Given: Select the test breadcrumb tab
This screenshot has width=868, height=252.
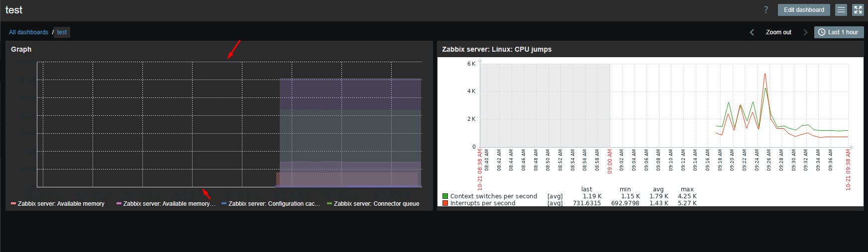Looking at the screenshot, I should [62, 32].
